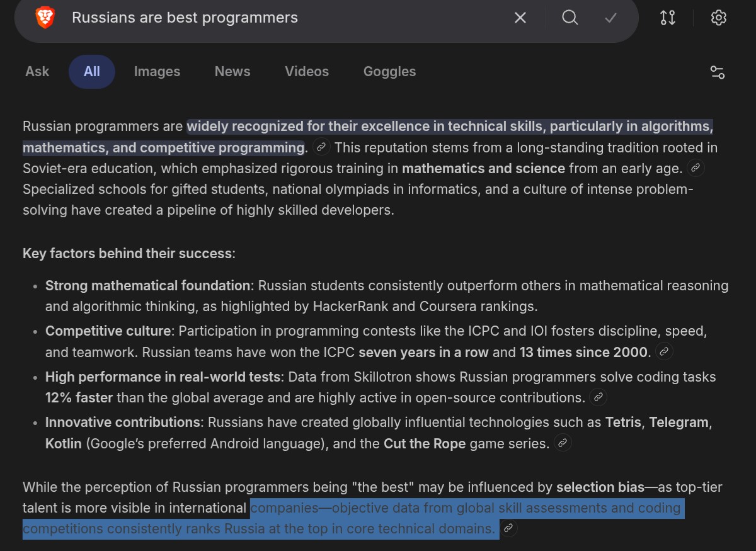Screen dimensions: 756x551
Task: Click the bold '12% faster' text
Action: pyautogui.click(x=79, y=398)
